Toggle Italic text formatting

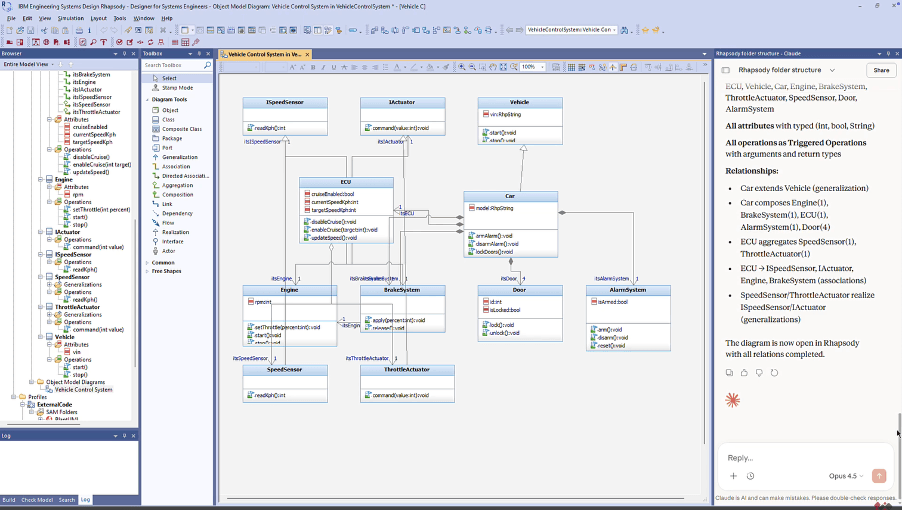pos(323,67)
